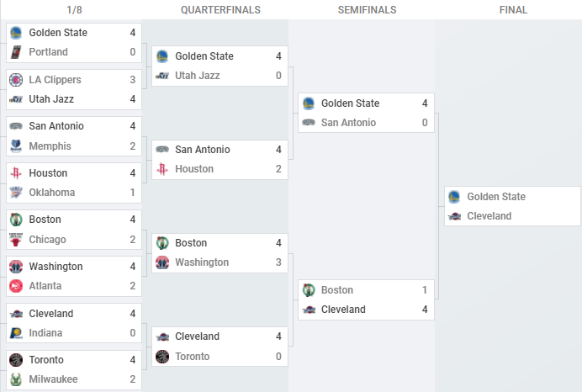Click the Memphis Grizzlies logo in first round
The width and height of the screenshot is (582, 392).
16,146
